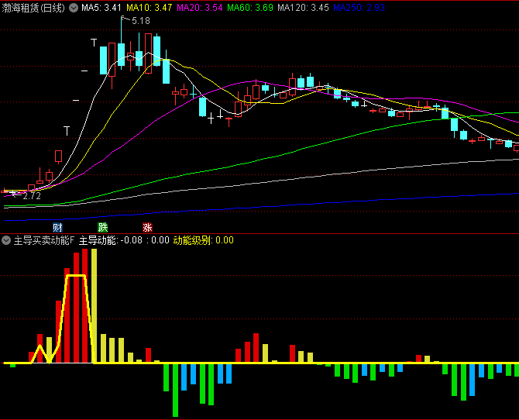The image size is (519, 420).
Task: Click the 主导动能: -0.08 value
Action: pyautogui.click(x=111, y=240)
